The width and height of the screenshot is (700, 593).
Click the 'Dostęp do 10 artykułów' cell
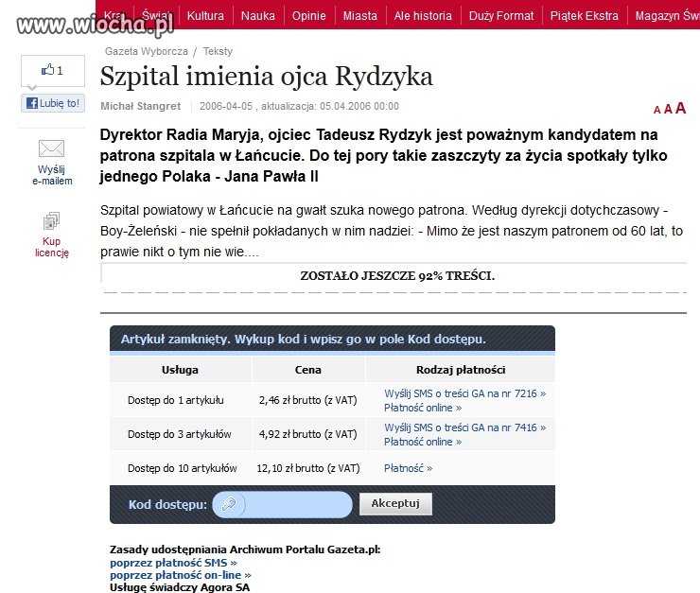[183, 468]
